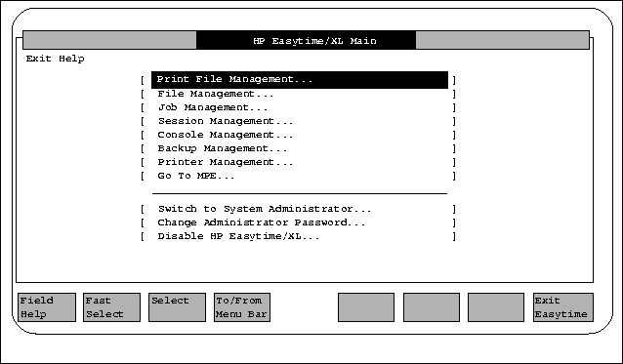Viewport: 623px width, 364px height.
Task: Click the To/From Menu Bar key
Action: pos(242,307)
